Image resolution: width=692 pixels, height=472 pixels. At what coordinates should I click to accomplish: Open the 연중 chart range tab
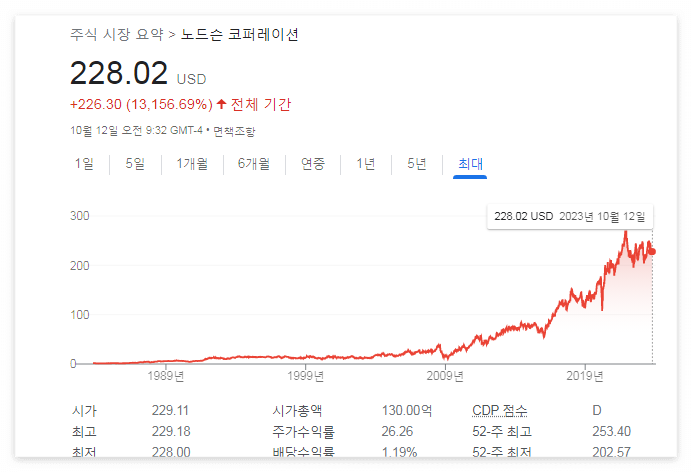coord(313,164)
